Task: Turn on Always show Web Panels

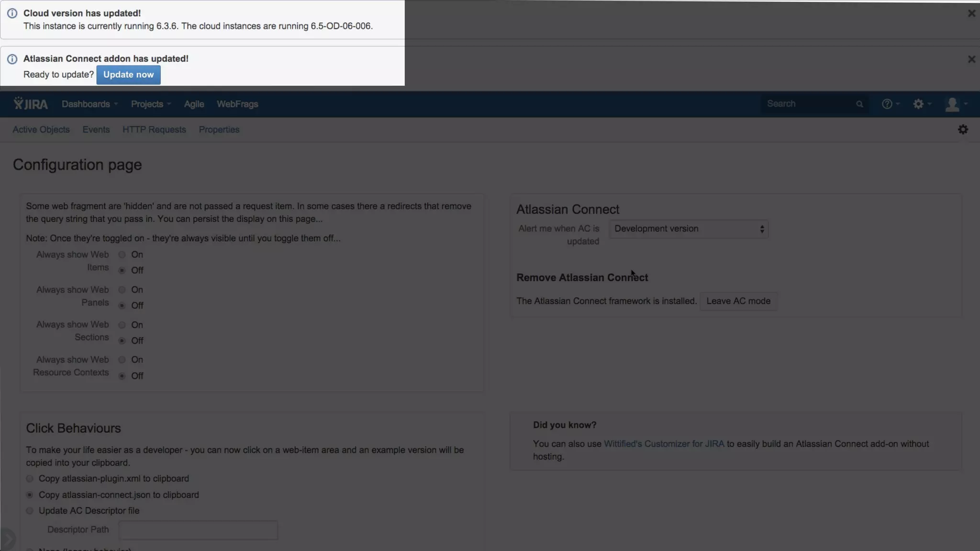Action: tap(122, 290)
